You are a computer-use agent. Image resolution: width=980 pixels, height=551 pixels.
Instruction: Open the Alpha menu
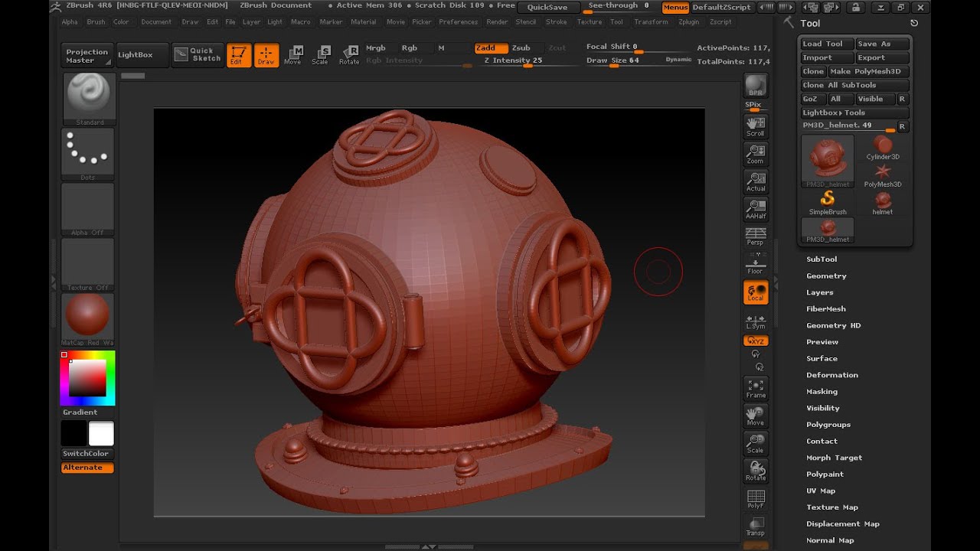[70, 22]
